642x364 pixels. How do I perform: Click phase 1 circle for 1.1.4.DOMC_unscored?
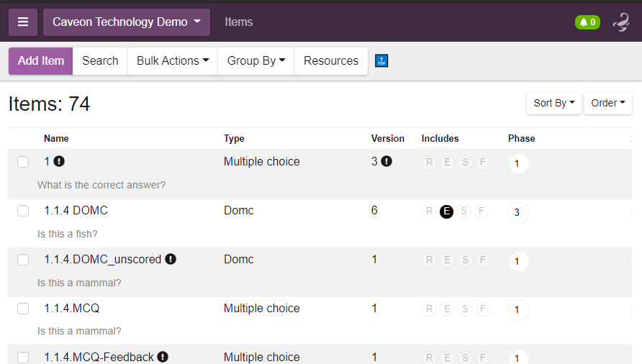pyautogui.click(x=519, y=261)
